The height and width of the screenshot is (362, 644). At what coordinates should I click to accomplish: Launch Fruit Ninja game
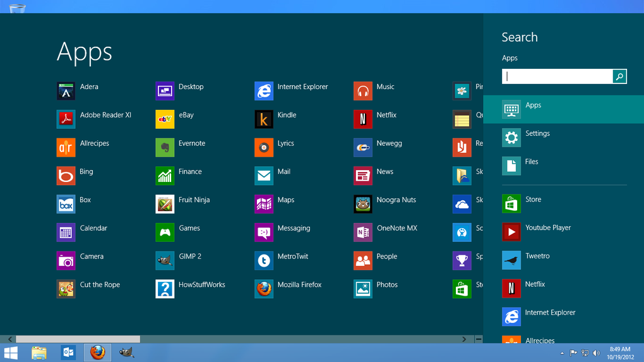[165, 204]
